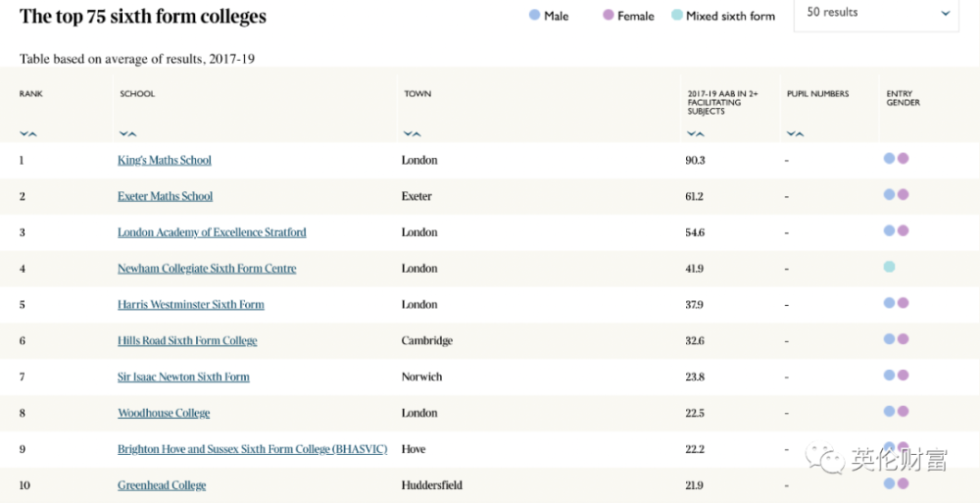980x503 pixels.
Task: Sort table by the Town arrows
Action: (x=412, y=134)
